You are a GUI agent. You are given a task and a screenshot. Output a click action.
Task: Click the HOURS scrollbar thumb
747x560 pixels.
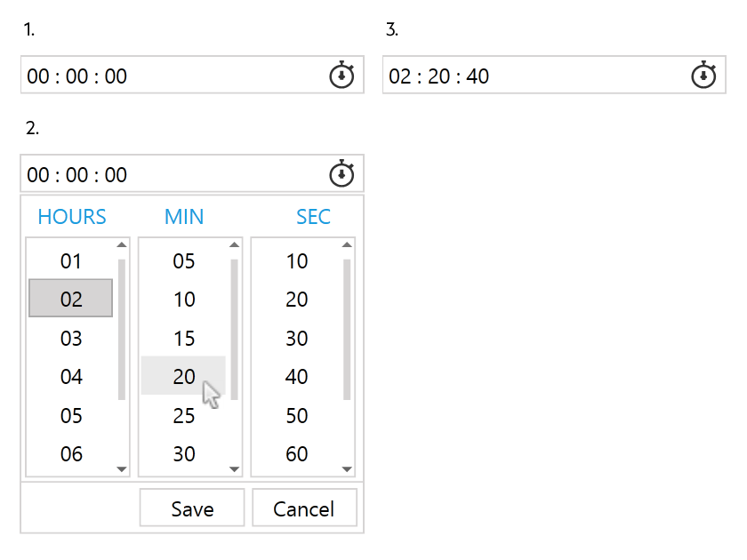(122, 330)
